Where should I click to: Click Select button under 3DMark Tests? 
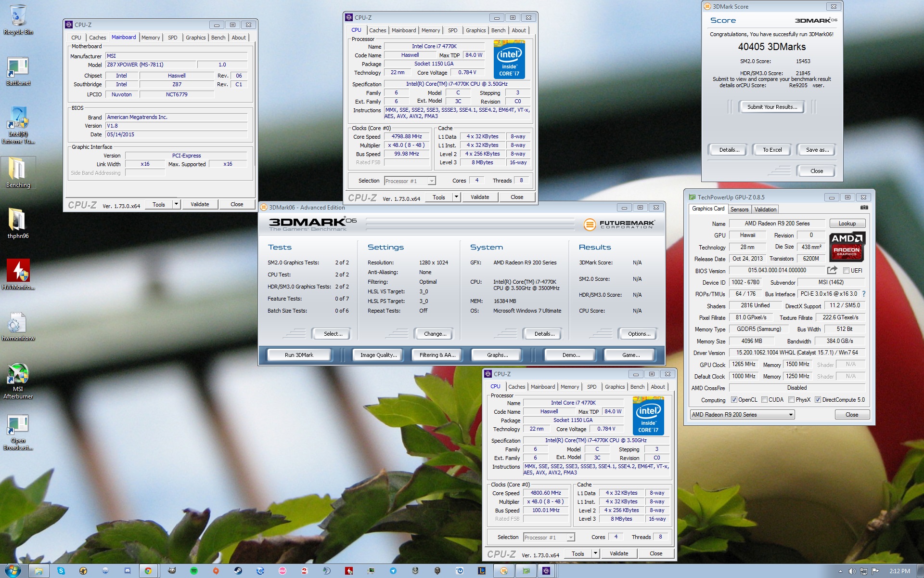click(x=333, y=334)
